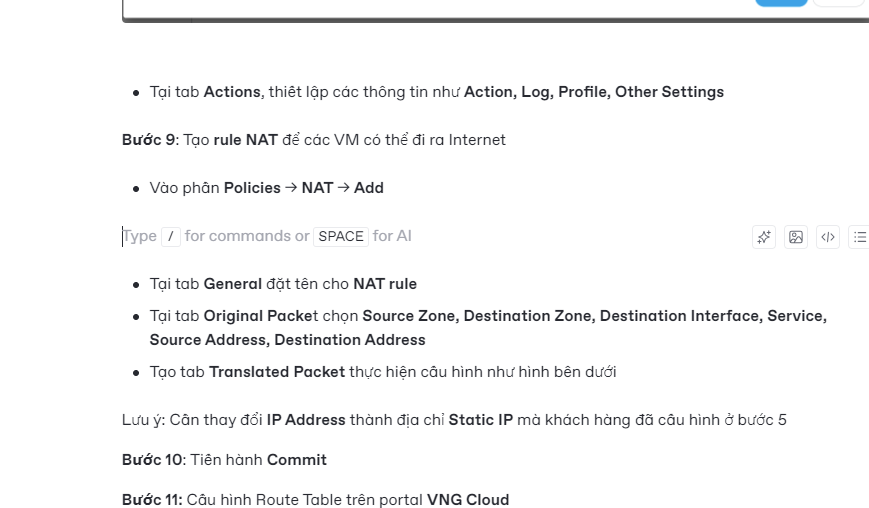Place cursor in "Bước 10" Commit line
869x508 pixels.
click(x=225, y=460)
